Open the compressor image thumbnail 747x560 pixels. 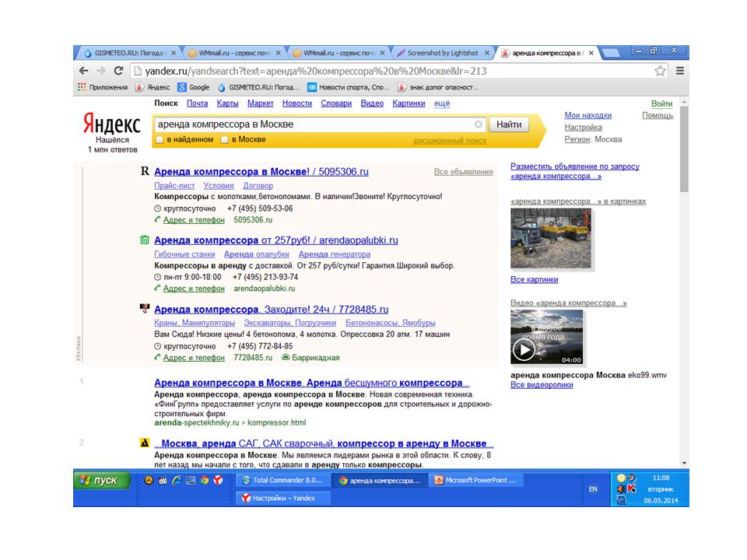[551, 238]
